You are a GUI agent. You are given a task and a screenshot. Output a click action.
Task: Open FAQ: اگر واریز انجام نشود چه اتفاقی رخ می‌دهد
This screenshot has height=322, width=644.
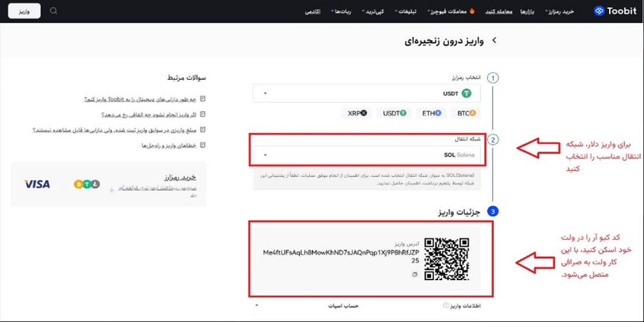(x=150, y=114)
